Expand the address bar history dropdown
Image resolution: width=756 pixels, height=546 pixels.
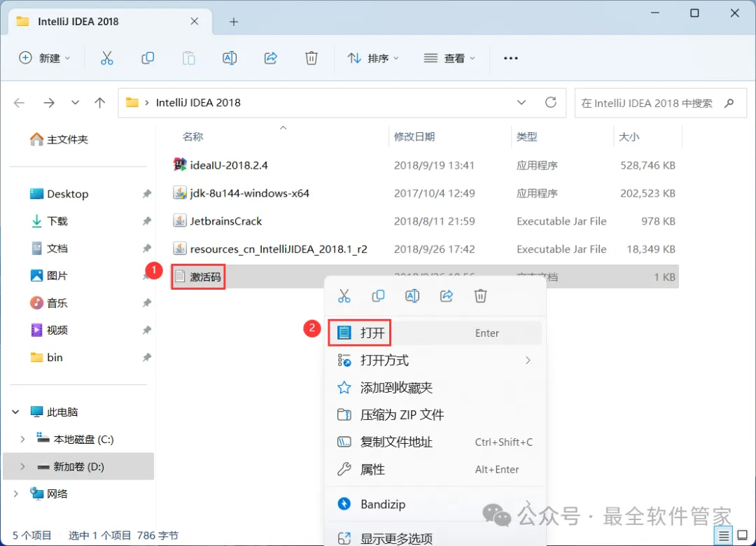pos(521,102)
